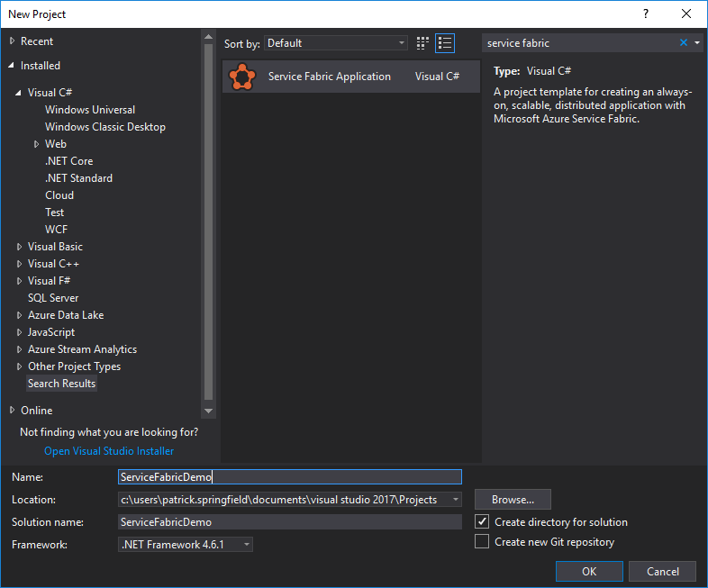Enable Create new Git repository
The height and width of the screenshot is (588, 708).
click(x=482, y=542)
